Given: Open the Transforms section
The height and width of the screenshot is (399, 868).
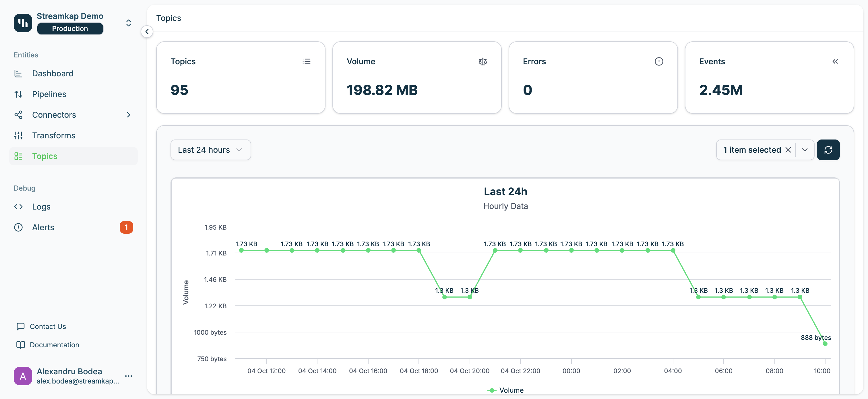Looking at the screenshot, I should pos(54,135).
